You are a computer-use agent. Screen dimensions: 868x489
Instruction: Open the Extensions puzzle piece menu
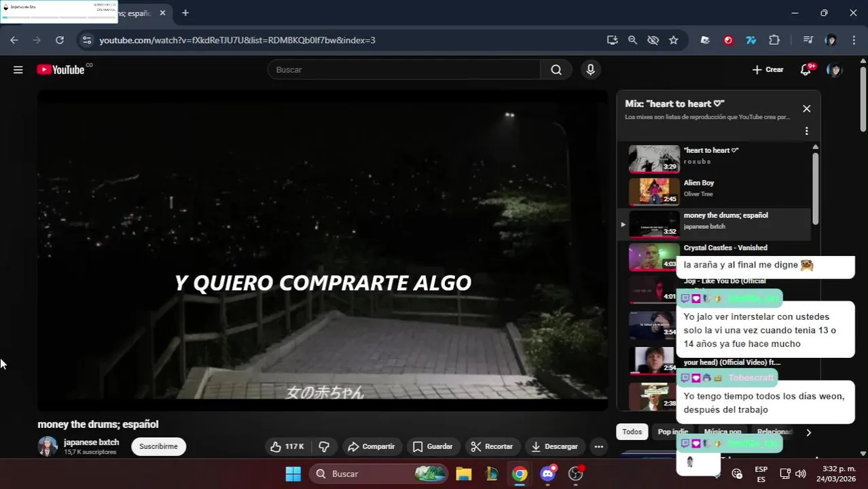(x=774, y=40)
